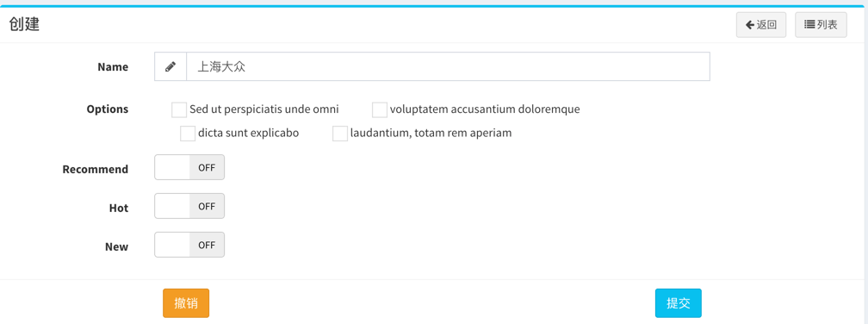Click the New field label
The image size is (868, 324).
click(117, 247)
